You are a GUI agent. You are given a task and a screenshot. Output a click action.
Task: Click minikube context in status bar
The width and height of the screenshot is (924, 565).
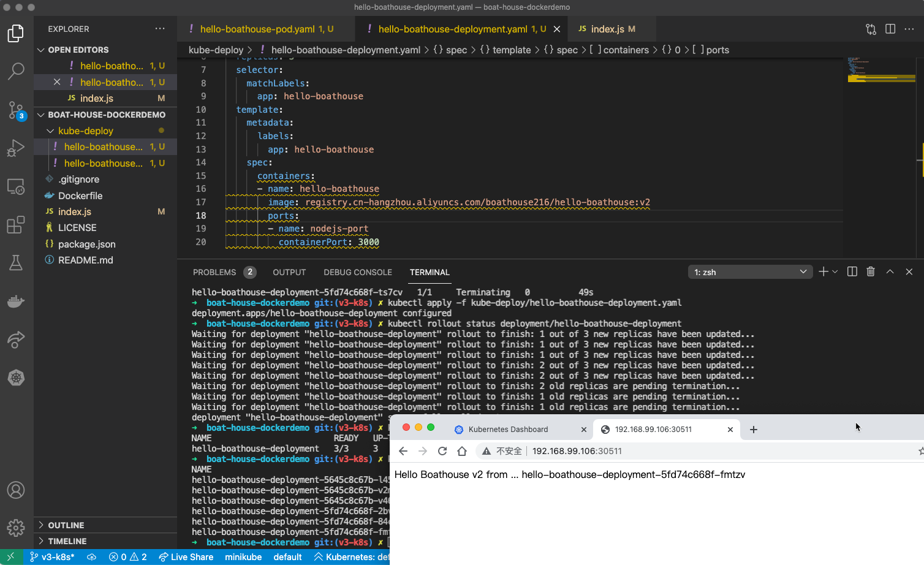point(243,557)
